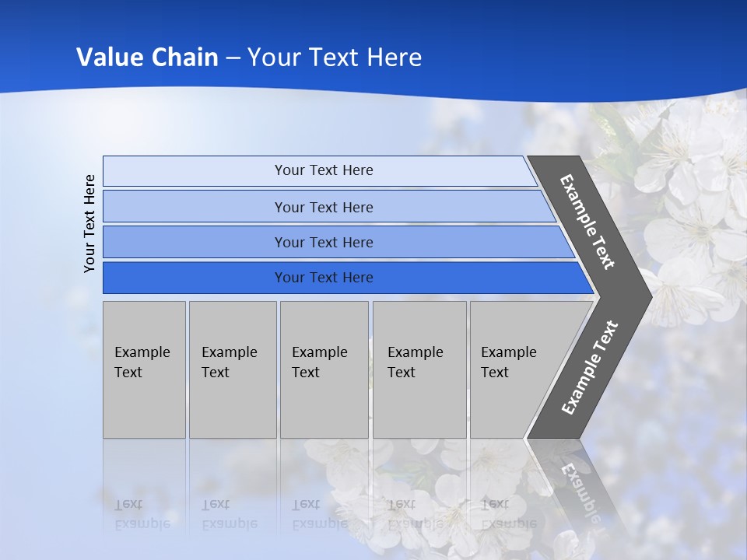Select the upper 'Example Text' on dark chevron

point(587,222)
